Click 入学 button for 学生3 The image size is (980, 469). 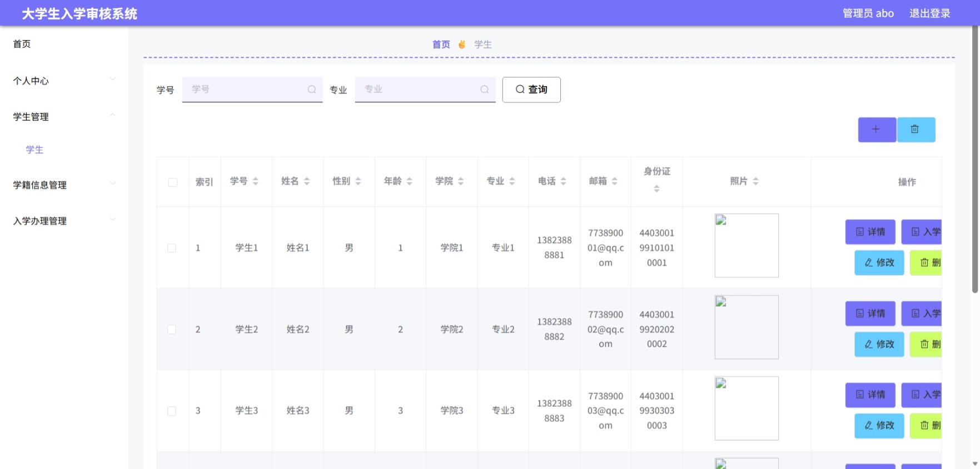click(922, 395)
